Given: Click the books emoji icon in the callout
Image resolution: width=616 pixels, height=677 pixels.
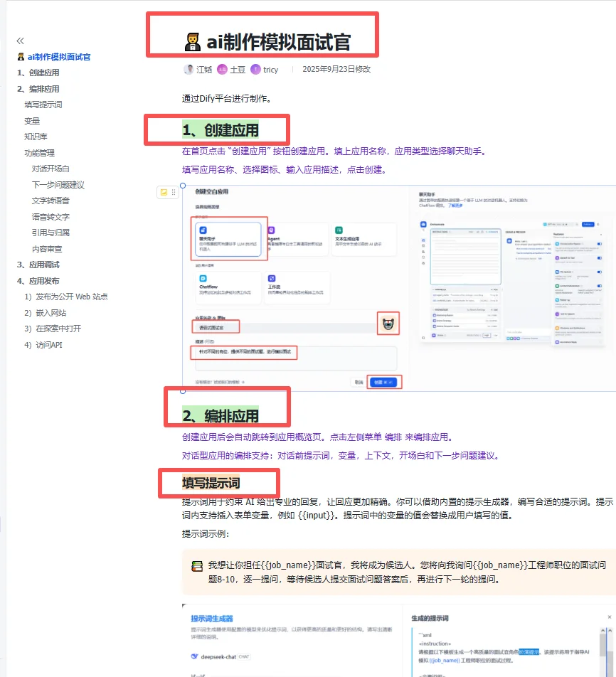Looking at the screenshot, I should [197, 566].
